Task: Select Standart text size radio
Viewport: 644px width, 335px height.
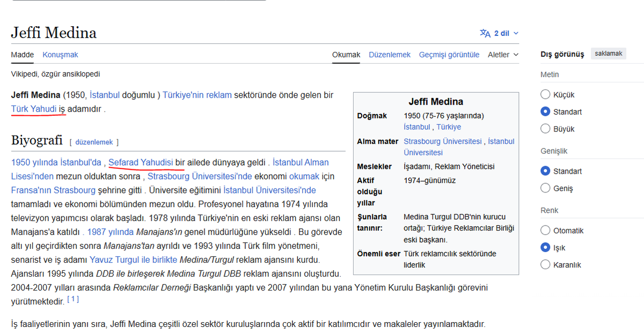Action: [546, 112]
